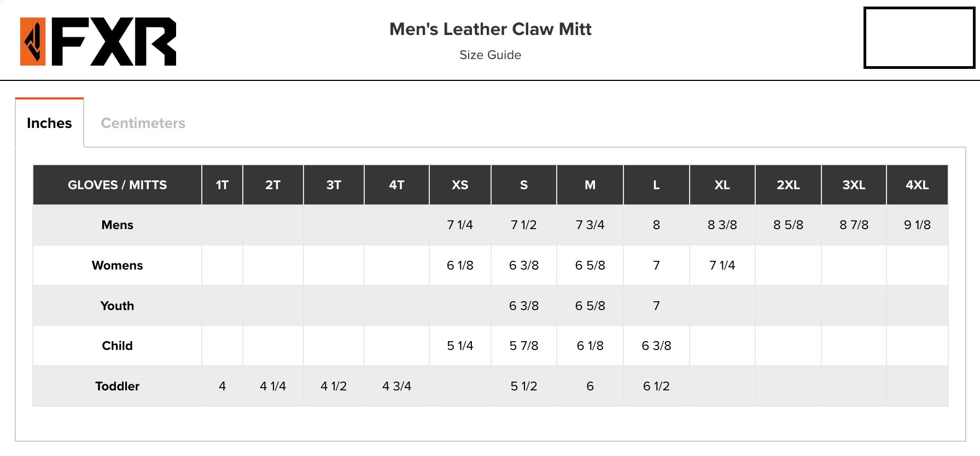Switch to the Centimeters tab
This screenshot has height=456, width=980.
(143, 123)
